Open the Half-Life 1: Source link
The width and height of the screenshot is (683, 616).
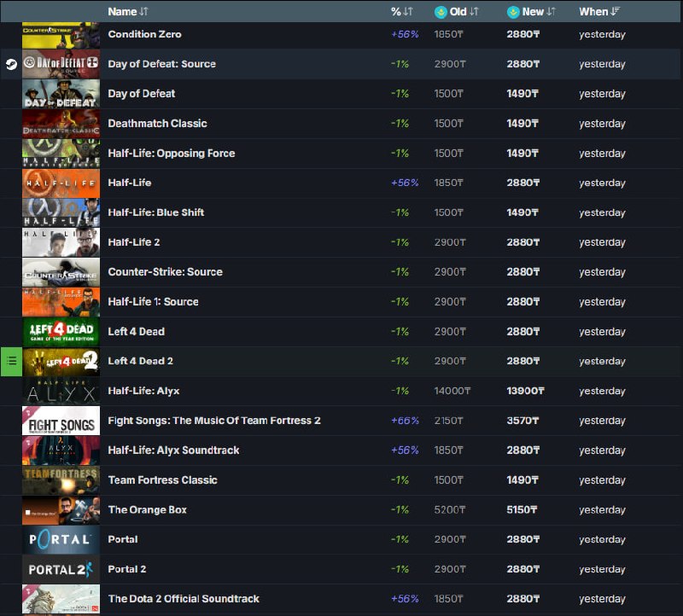(x=154, y=302)
